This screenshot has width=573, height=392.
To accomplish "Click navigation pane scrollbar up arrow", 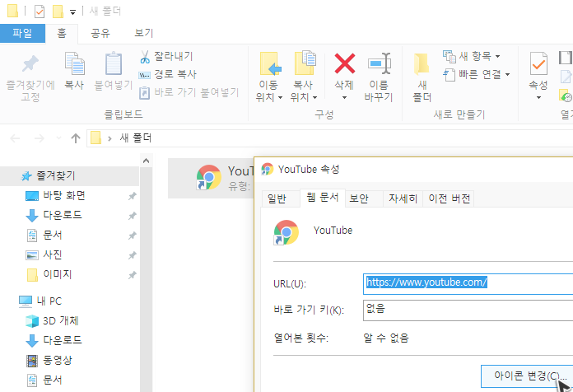I will pos(147,161).
